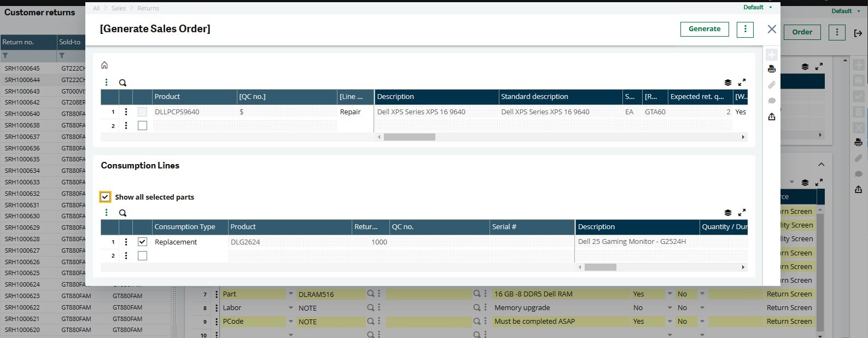Screen dimensions: 868x338
Task: Navigate to Returns breadcrumb
Action: (x=148, y=8)
